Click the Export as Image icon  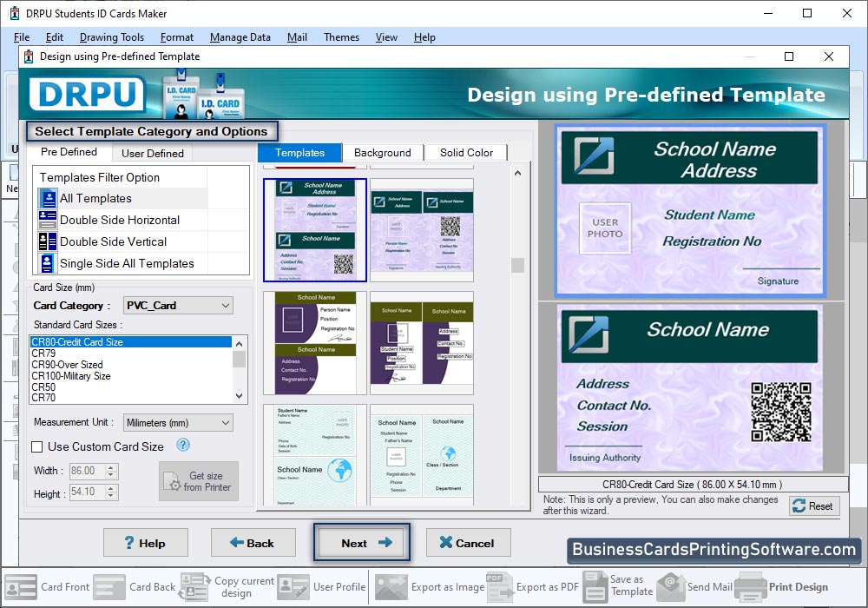[x=391, y=587]
